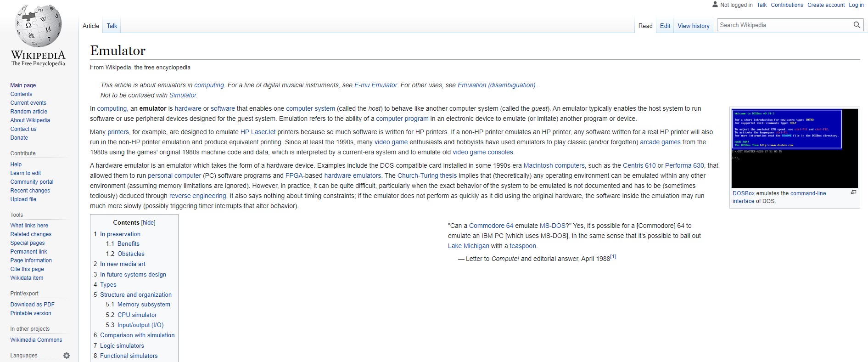Open the Community portal
The width and height of the screenshot is (868, 362).
pos(32,182)
